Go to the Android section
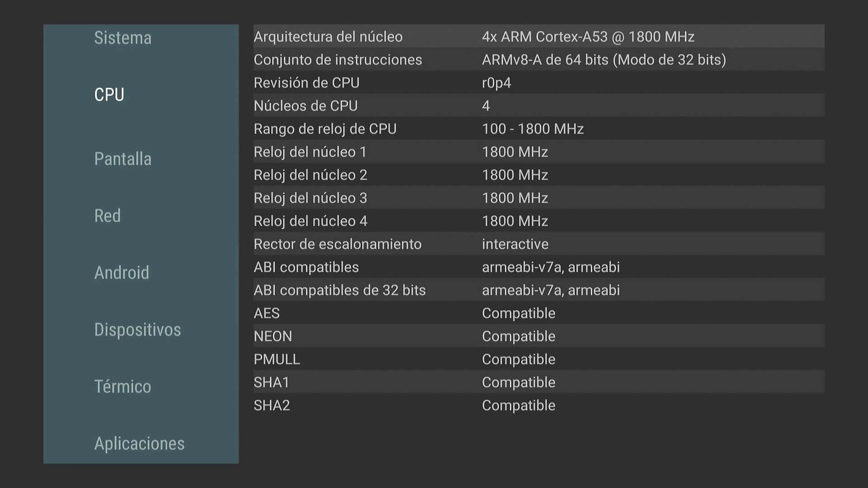The height and width of the screenshot is (488, 868). pyautogui.click(x=121, y=273)
